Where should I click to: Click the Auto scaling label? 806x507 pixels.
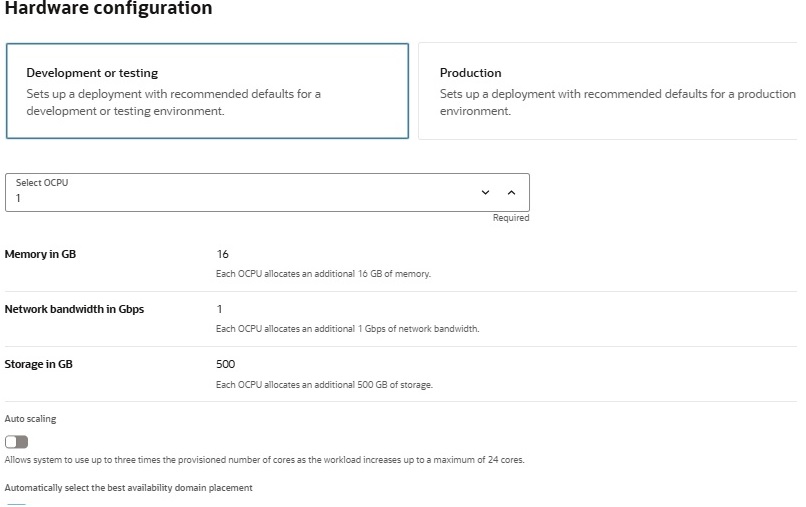coord(30,419)
